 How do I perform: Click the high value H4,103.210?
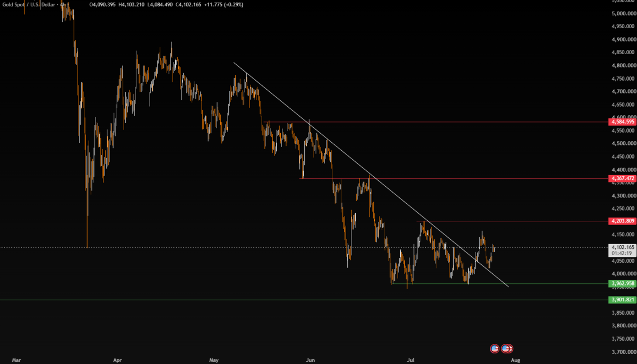click(x=132, y=5)
